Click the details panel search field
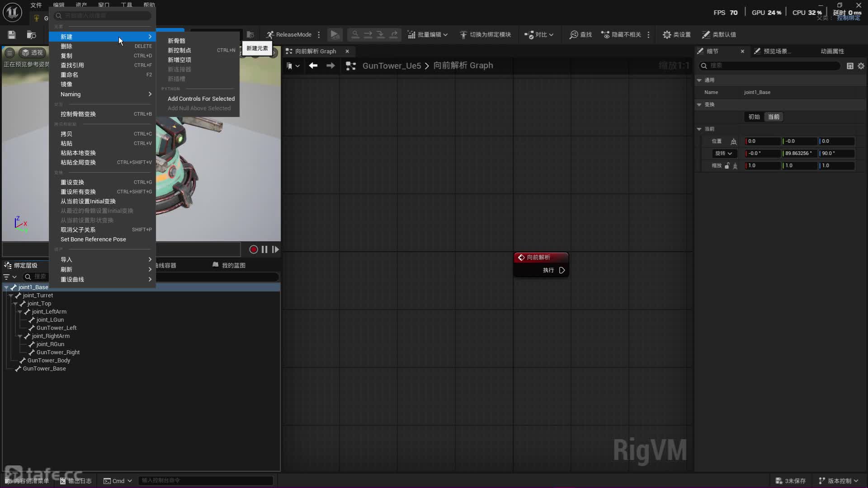 [773, 66]
